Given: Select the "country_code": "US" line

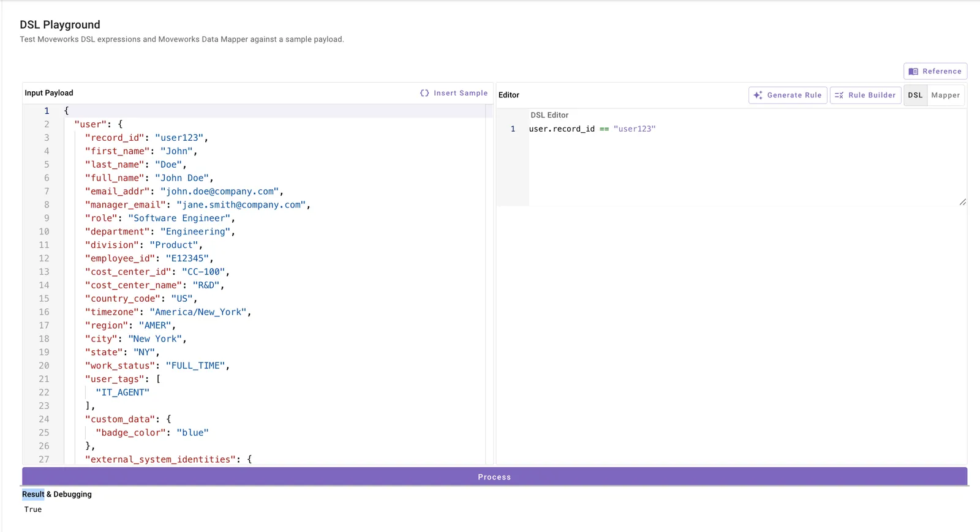Looking at the screenshot, I should pos(141,299).
